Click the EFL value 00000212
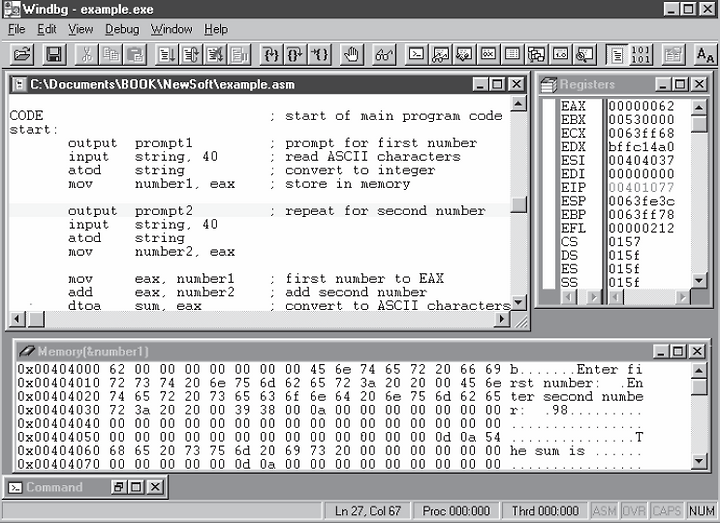The height and width of the screenshot is (523, 720). click(641, 228)
